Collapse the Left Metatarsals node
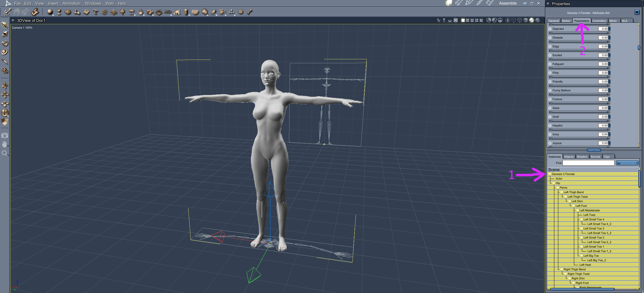The image size is (644, 293). (578, 210)
